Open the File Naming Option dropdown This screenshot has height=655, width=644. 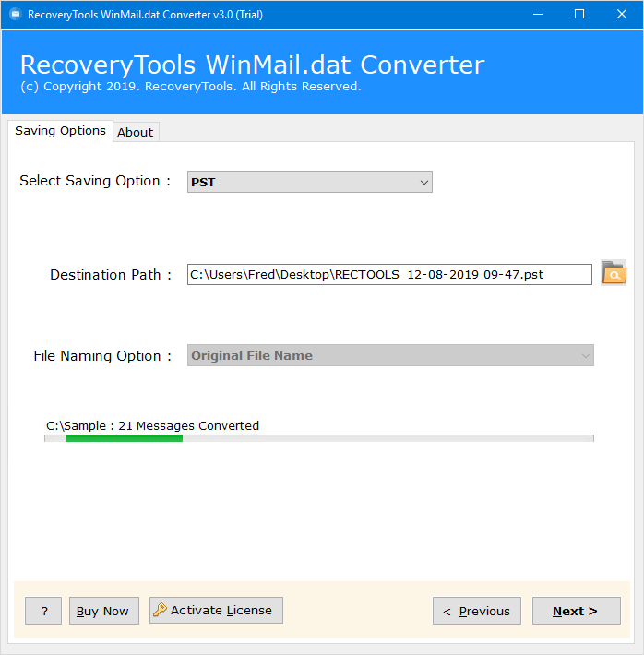tap(390, 355)
